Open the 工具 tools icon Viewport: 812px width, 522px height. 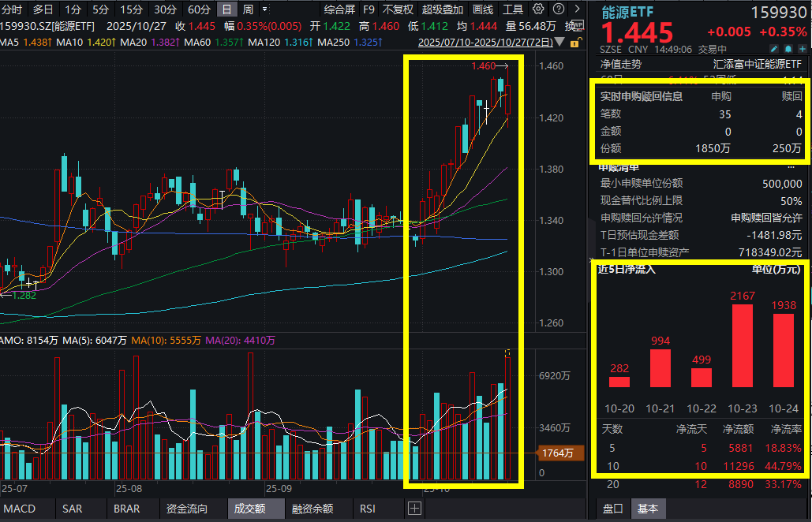(515, 9)
